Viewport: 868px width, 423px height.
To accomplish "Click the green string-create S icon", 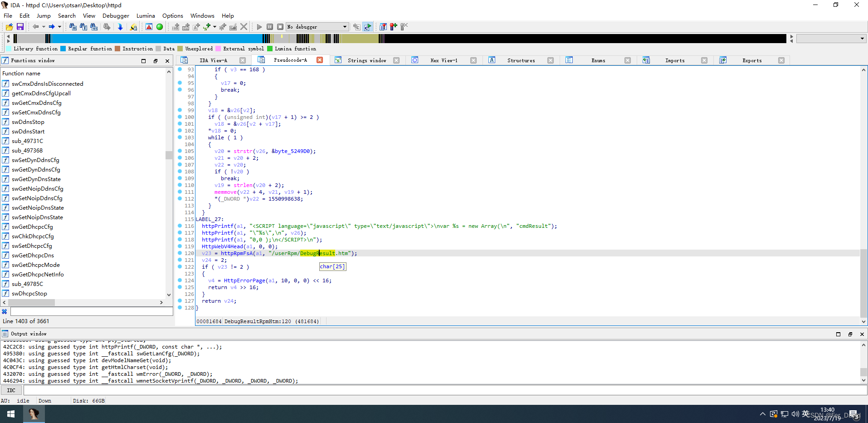I will tap(207, 27).
